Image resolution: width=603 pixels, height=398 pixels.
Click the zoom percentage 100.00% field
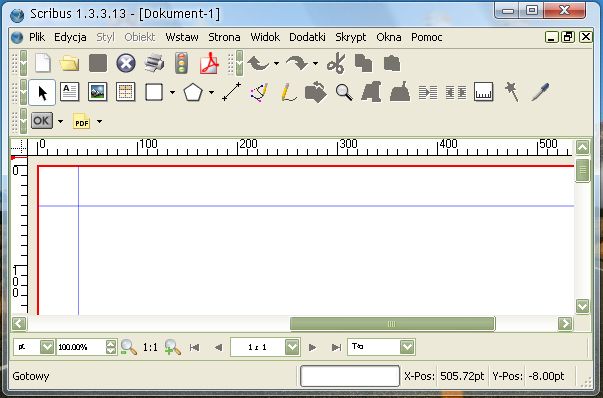(x=81, y=347)
